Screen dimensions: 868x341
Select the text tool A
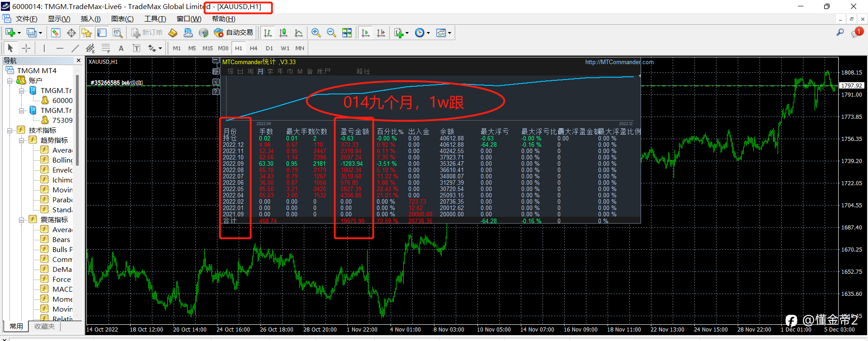(121, 48)
